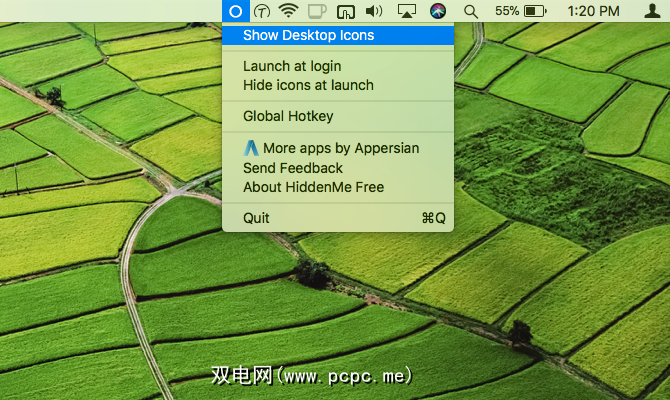The width and height of the screenshot is (670, 400).
Task: Click the menu bar icon left of volume
Action: (x=346, y=11)
